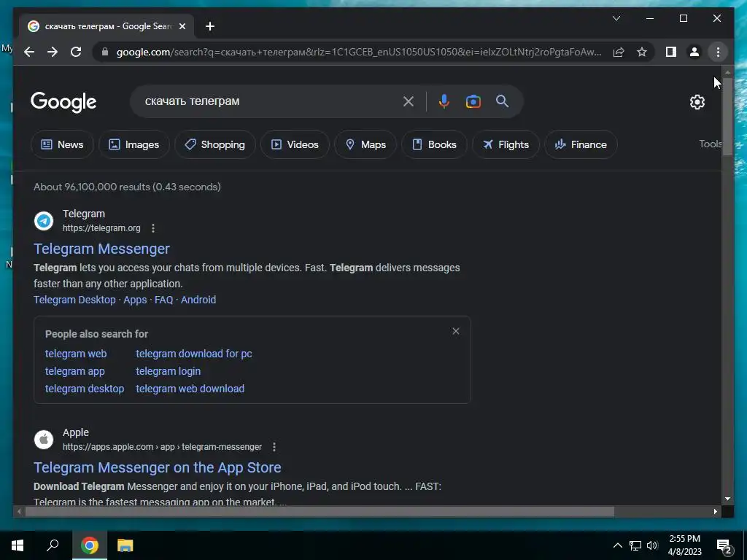Click Apple favicon in second result
747x560 pixels.
(44, 440)
